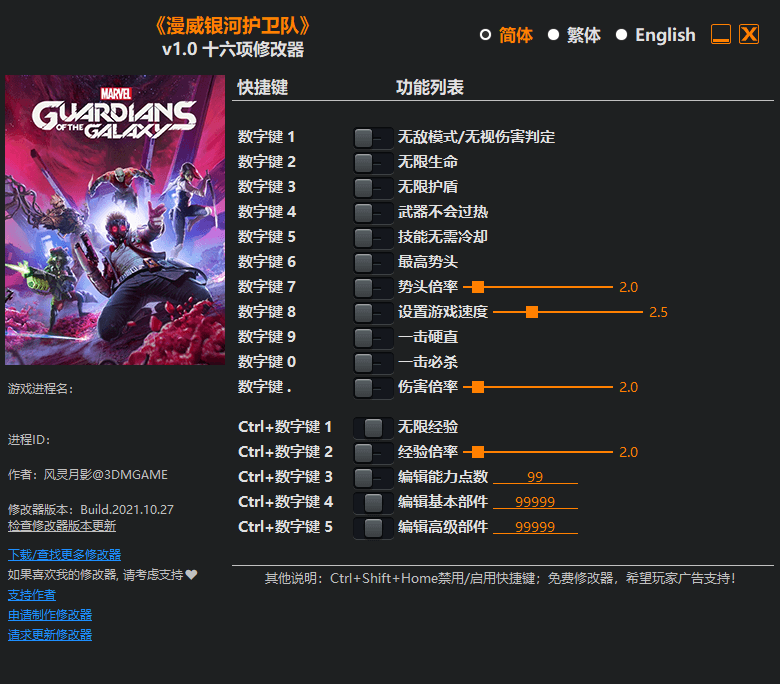Click the 数字键 1 hotkey label

coord(266,137)
